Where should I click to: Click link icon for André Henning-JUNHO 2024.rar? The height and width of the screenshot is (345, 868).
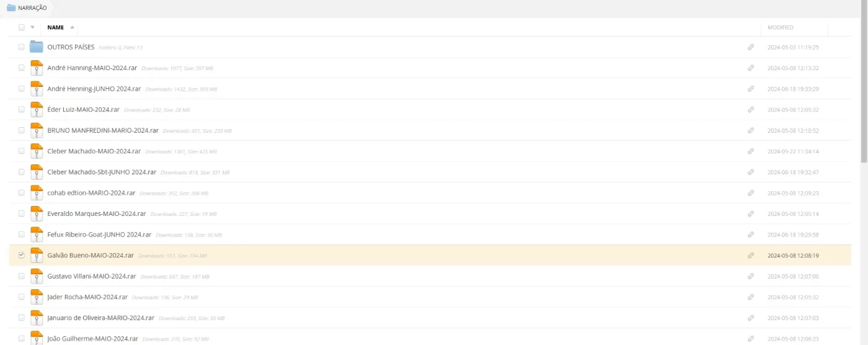750,89
